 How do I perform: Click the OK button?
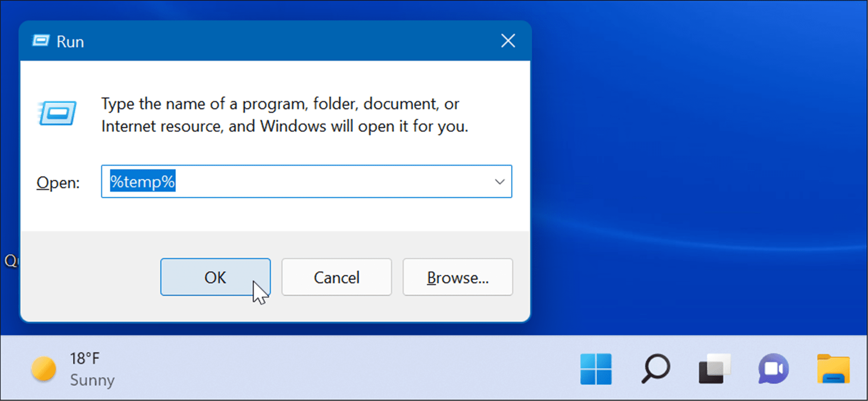pos(216,277)
